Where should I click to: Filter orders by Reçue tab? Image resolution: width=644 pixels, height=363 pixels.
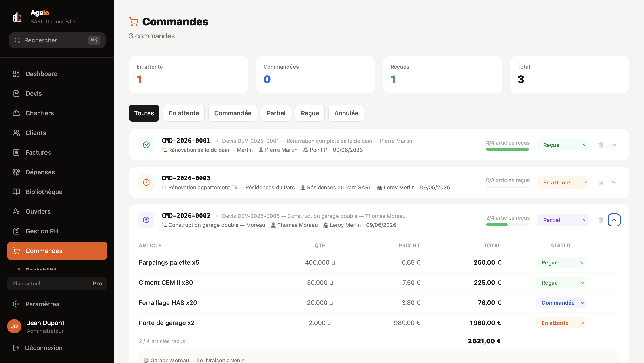pyautogui.click(x=310, y=113)
